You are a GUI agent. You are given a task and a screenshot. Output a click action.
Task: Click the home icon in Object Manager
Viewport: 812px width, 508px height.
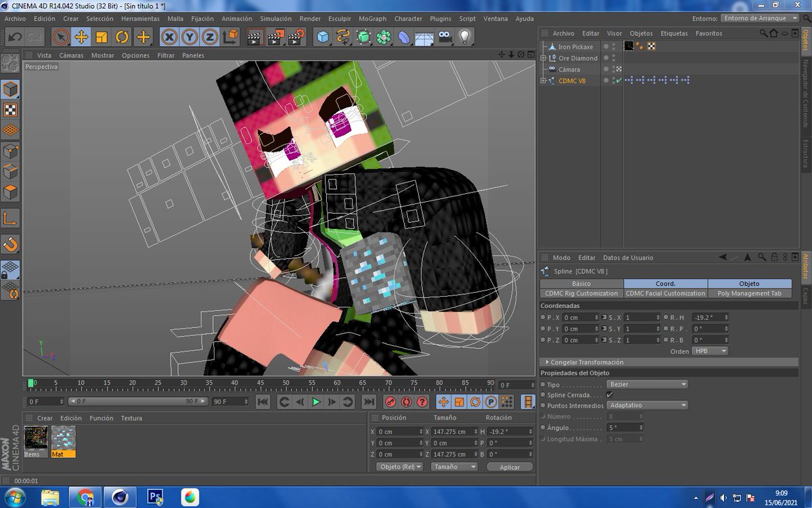[x=774, y=33]
